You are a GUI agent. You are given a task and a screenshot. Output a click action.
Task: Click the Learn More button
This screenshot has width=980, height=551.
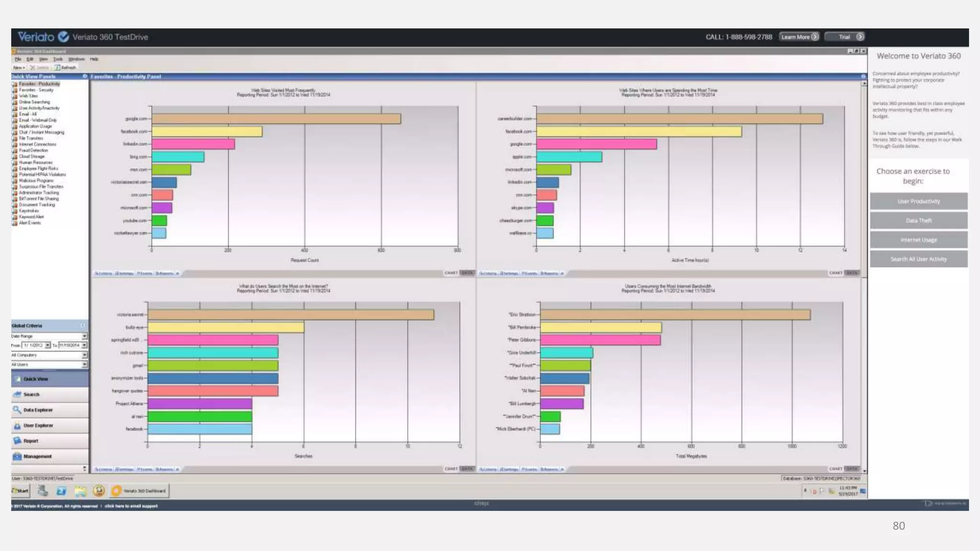pos(799,37)
